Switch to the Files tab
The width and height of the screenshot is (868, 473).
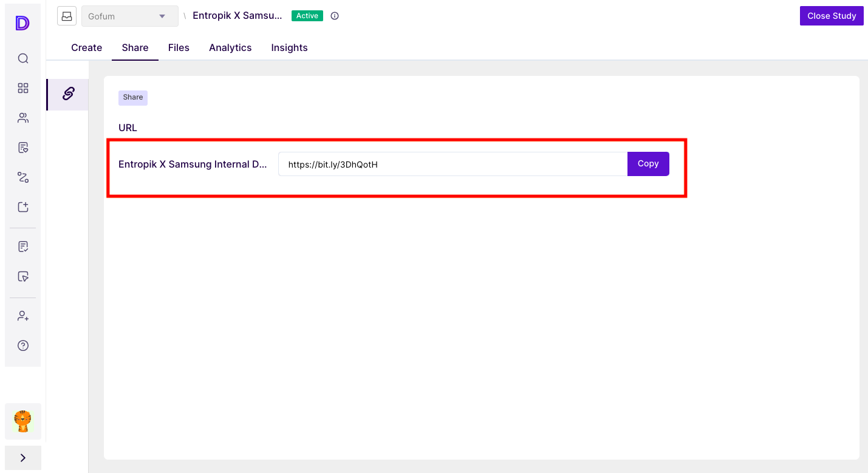point(179,47)
